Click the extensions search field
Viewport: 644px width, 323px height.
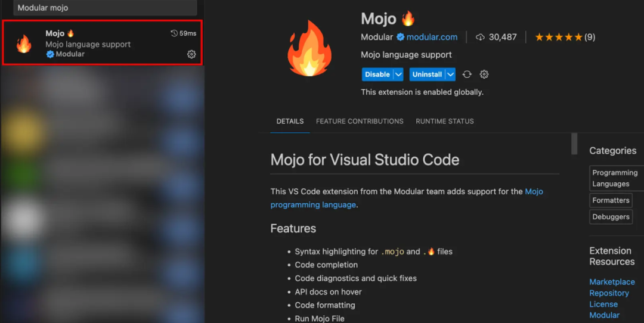105,8
